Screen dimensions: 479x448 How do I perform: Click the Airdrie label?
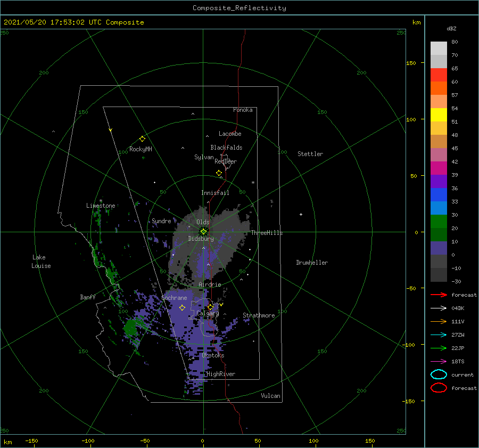(210, 284)
